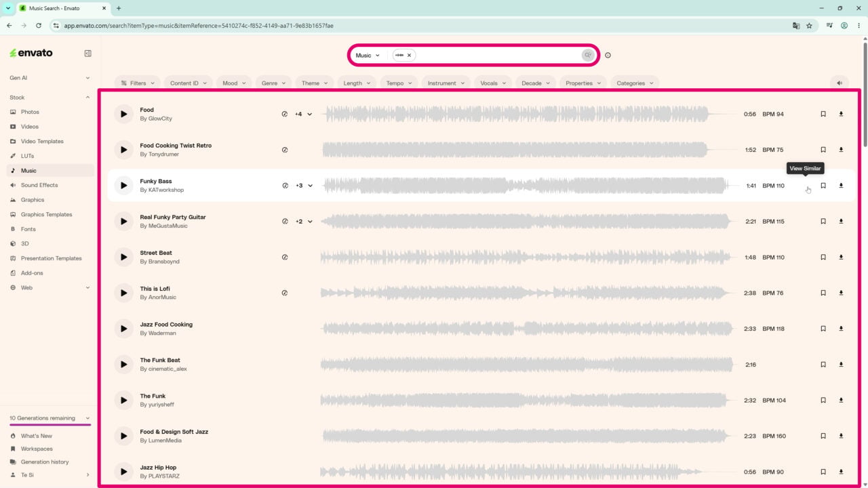Open the Te Si account menu

50,475
